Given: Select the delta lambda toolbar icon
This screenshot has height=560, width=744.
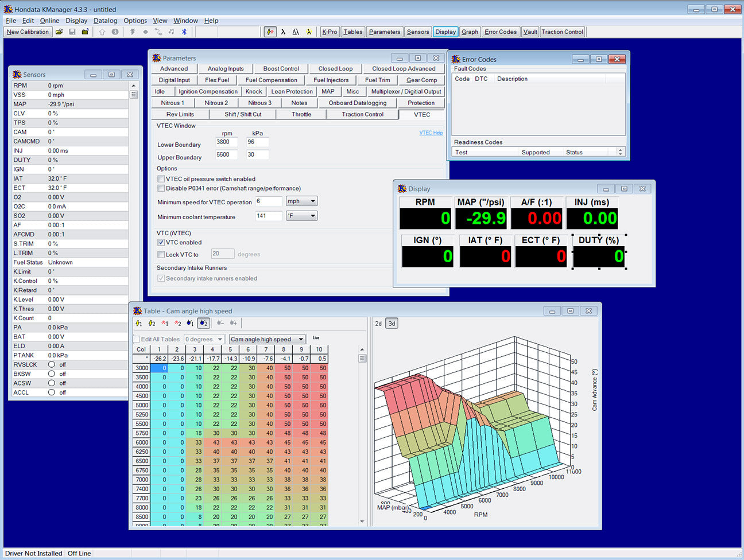Looking at the screenshot, I should coord(296,32).
